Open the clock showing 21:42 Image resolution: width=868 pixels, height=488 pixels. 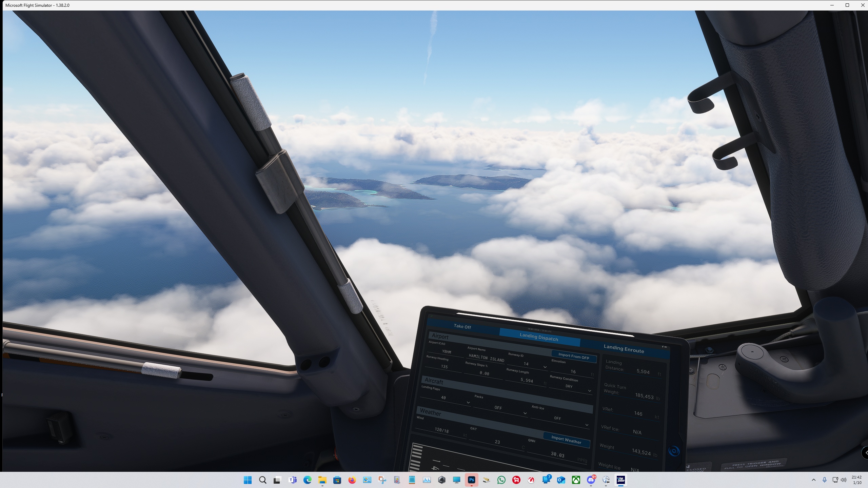coord(857,480)
